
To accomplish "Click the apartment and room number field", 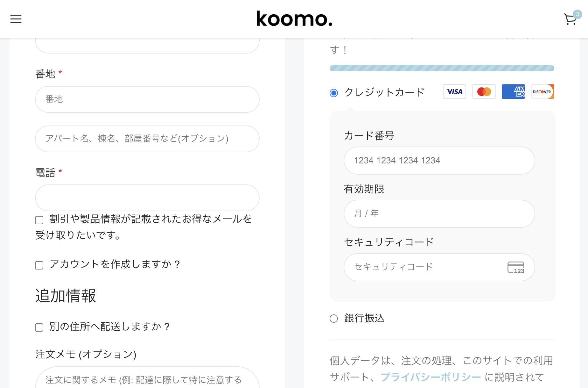I will (147, 139).
